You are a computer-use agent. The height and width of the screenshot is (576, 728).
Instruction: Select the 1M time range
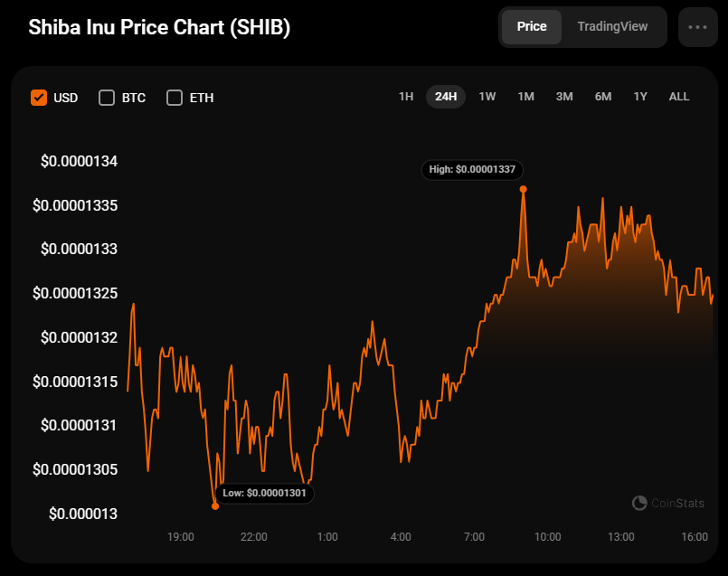point(525,97)
